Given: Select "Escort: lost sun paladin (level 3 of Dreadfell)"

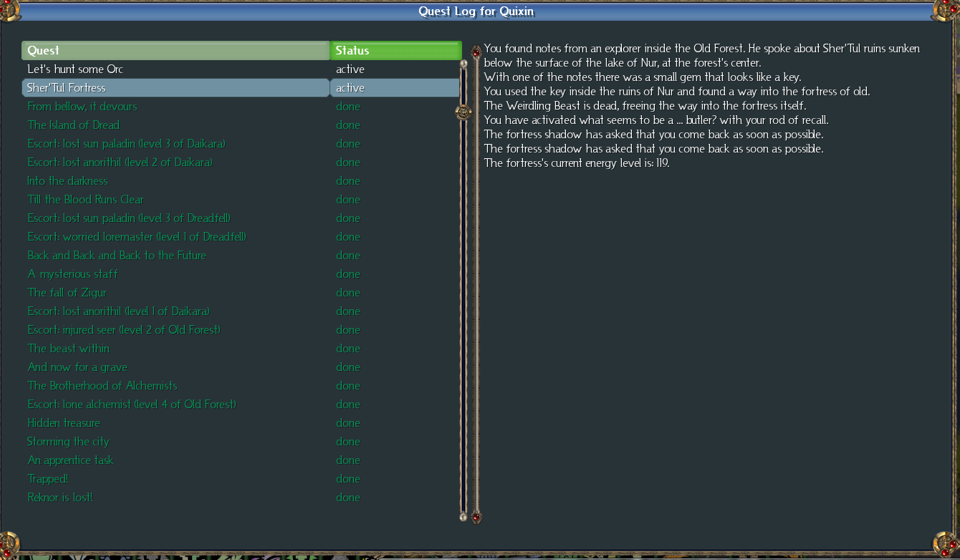Looking at the screenshot, I should click(x=176, y=218).
